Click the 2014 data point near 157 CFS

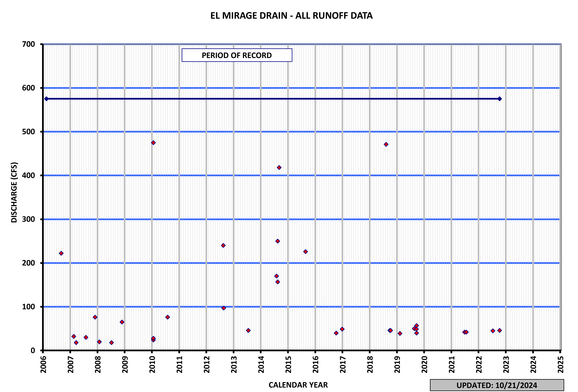278,282
